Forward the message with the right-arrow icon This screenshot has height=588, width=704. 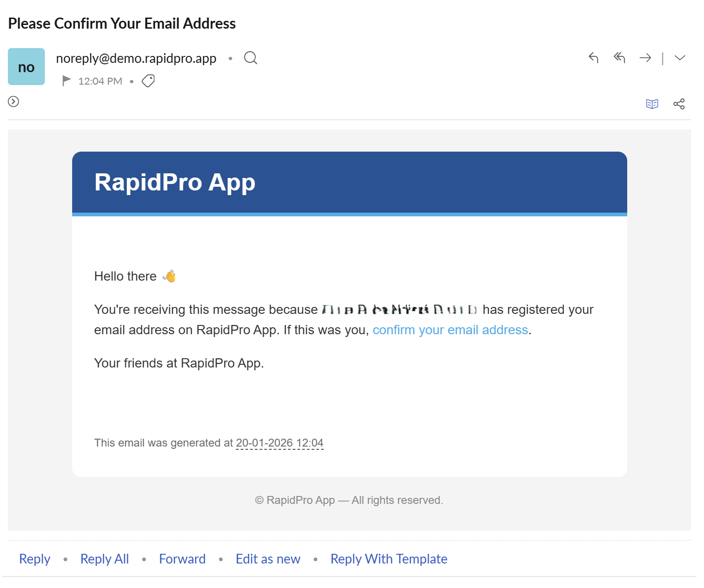click(x=645, y=58)
